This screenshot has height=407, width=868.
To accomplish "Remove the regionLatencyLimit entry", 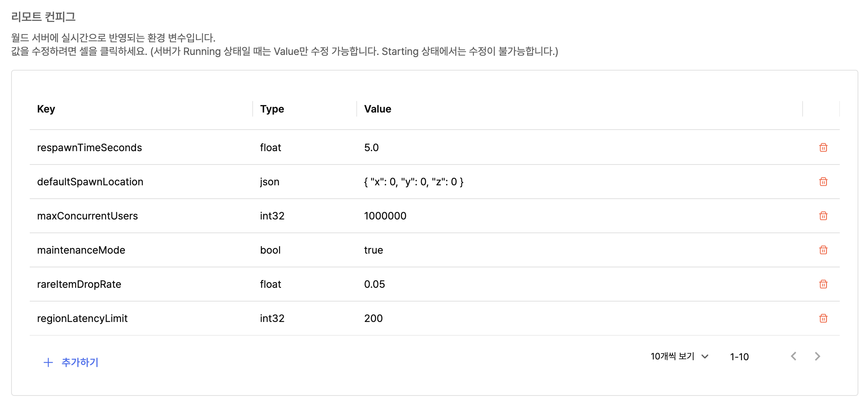I will coord(823,318).
